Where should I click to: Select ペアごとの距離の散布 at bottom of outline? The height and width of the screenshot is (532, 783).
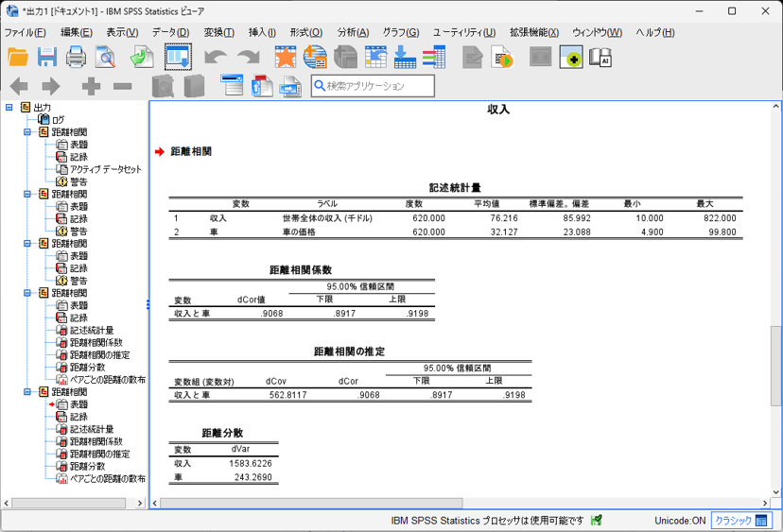107,479
